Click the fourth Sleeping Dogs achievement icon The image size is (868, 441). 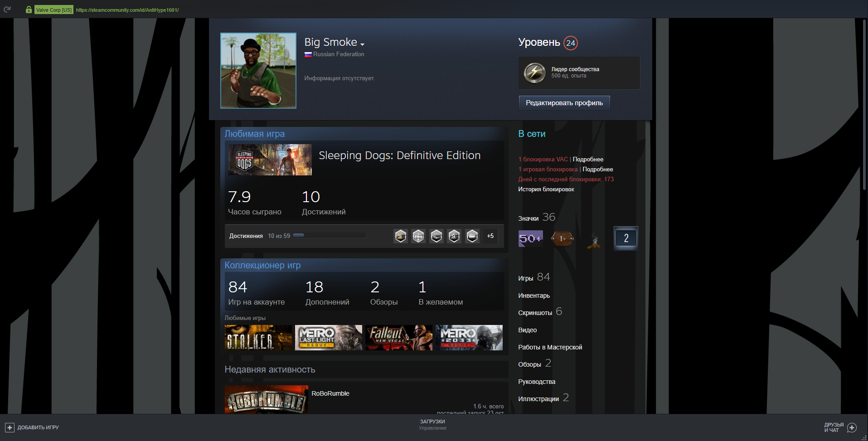[x=454, y=236]
